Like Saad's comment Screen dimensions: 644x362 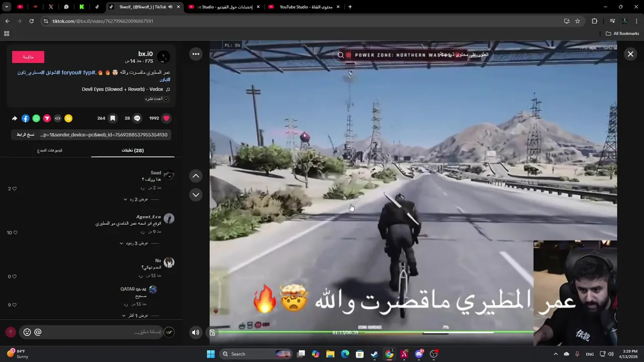[x=14, y=189]
